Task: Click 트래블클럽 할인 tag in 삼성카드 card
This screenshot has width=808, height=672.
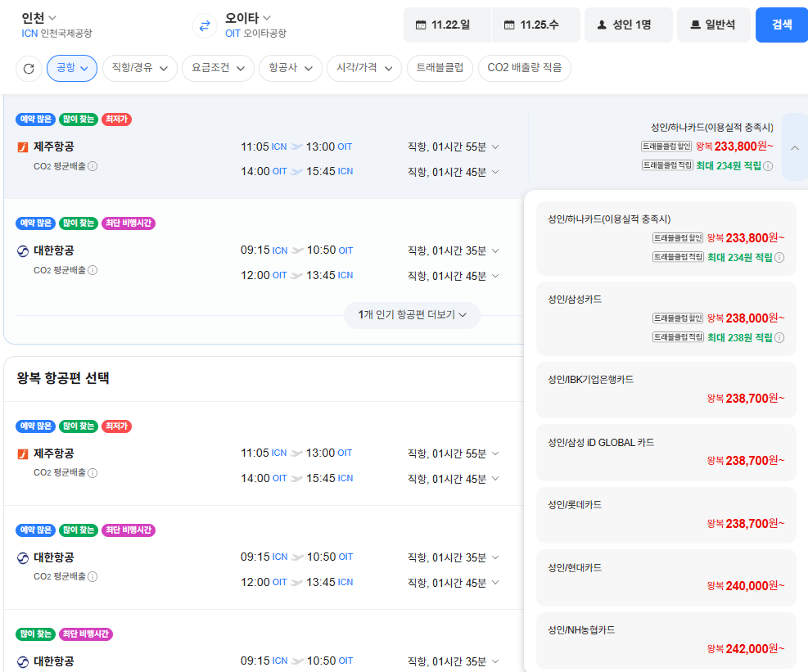Action: [678, 318]
